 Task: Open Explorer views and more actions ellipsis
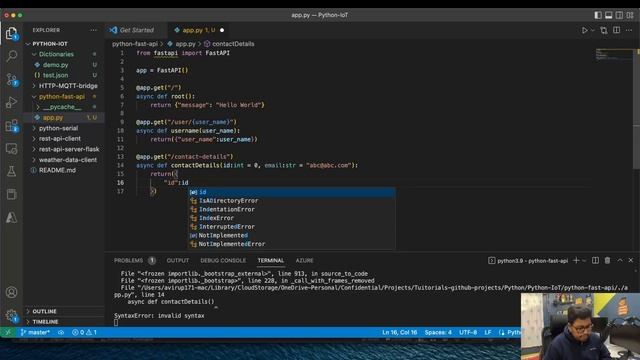pos(93,30)
